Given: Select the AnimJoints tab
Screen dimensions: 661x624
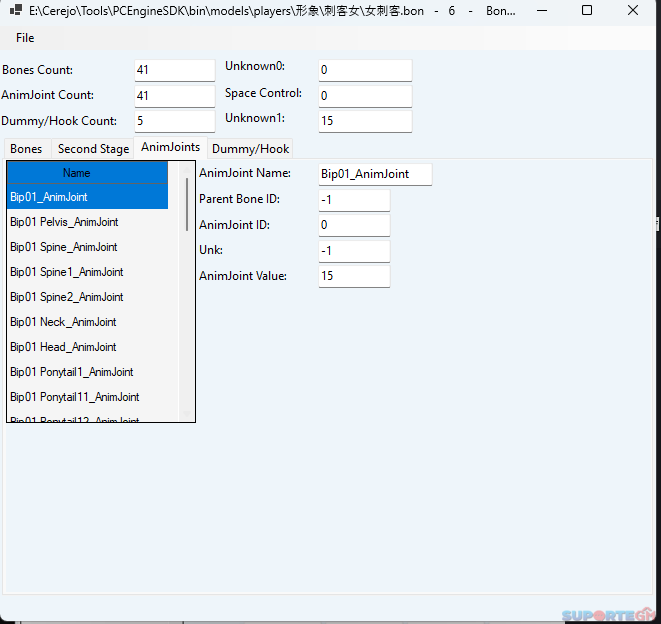Looking at the screenshot, I should tap(170, 147).
